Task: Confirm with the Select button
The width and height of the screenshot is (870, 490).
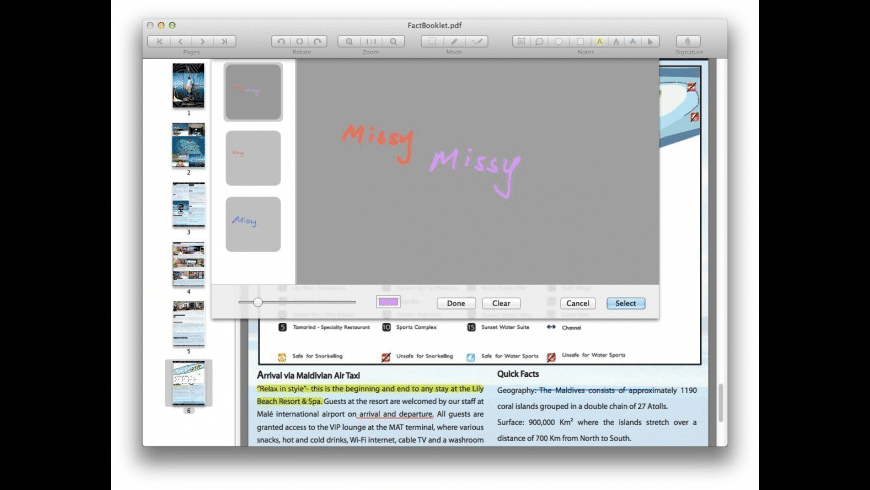Action: point(625,303)
